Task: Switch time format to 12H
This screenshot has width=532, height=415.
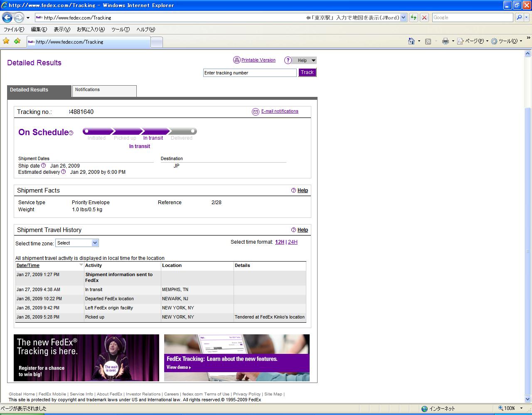Action: pos(280,242)
